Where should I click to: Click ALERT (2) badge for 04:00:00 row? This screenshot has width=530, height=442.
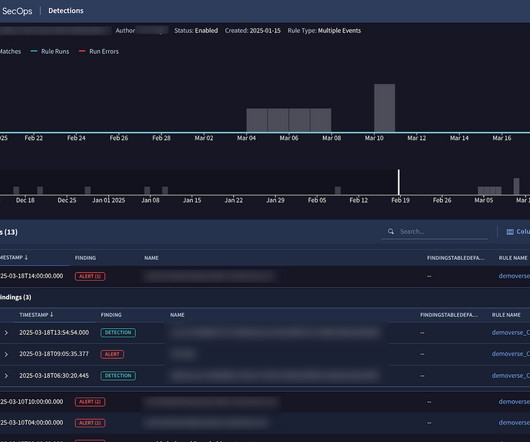(90, 423)
